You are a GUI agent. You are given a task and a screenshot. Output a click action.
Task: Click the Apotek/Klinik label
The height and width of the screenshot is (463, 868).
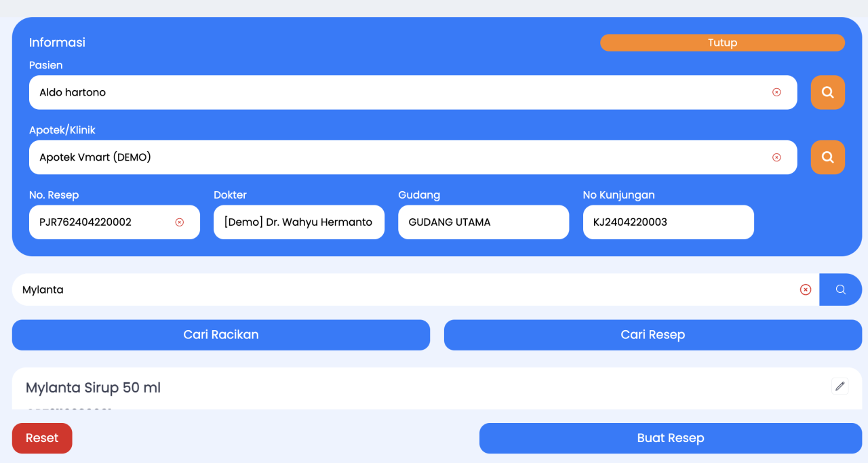[62, 130]
